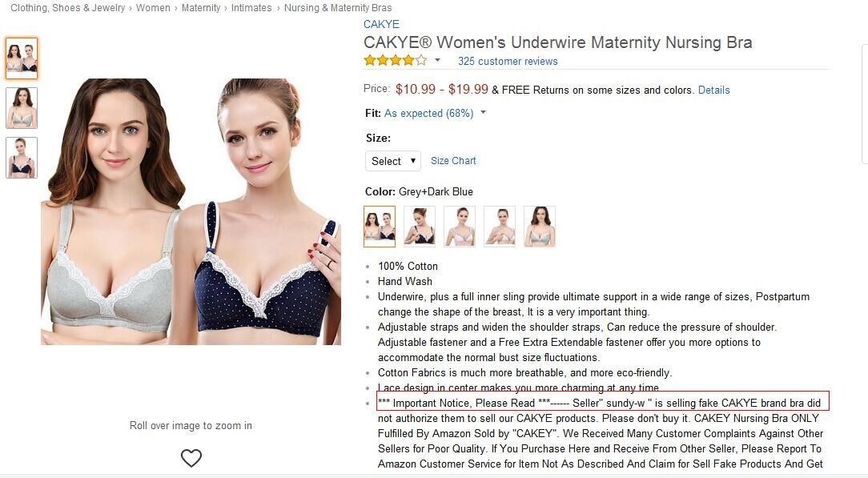Expand the star rating dropdown arrow
The width and height of the screenshot is (868, 478).
coord(437,60)
